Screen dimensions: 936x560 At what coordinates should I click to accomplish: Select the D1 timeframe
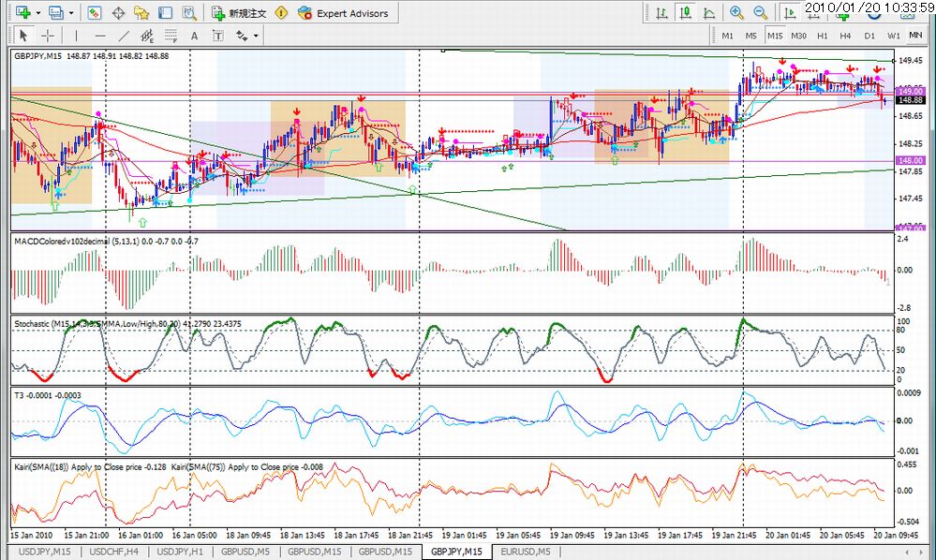point(869,36)
